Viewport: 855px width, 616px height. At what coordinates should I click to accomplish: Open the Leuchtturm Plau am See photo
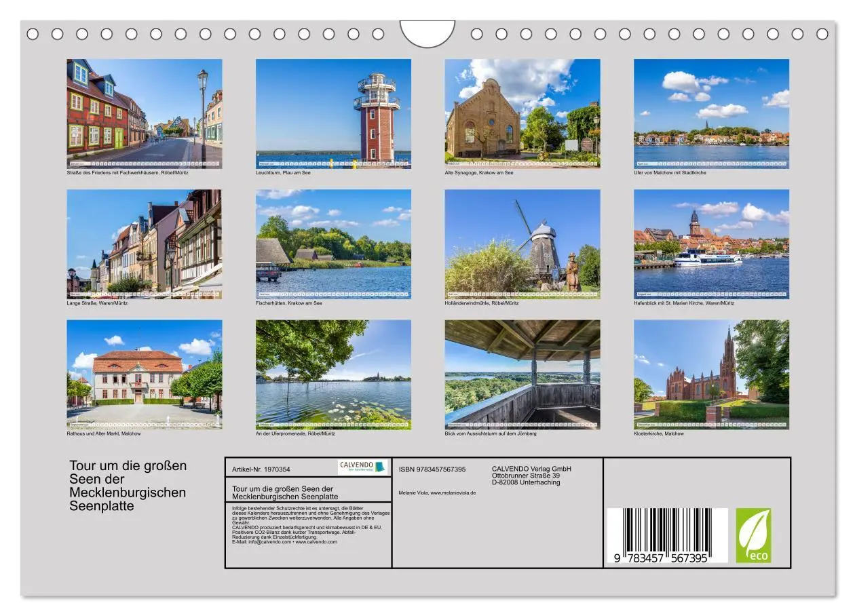pos(333,113)
